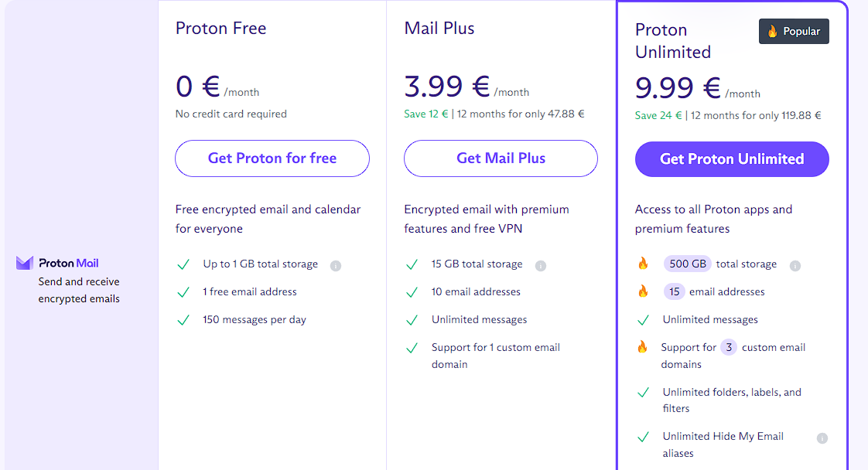Click checkmark beside 150 messages per day
Screen dimensions: 868x470
[183, 320]
